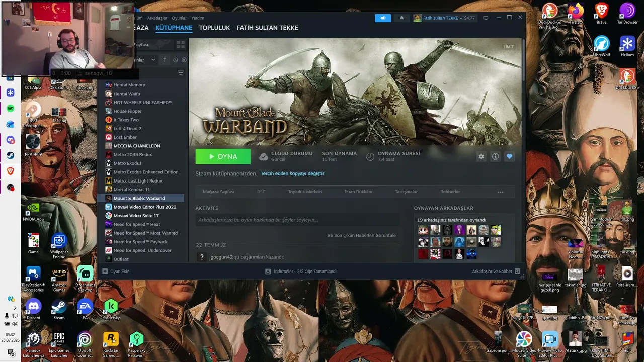This screenshot has width=644, height=362.
Task: Click Spotify icon in the taskbar
Action: (x=10, y=109)
